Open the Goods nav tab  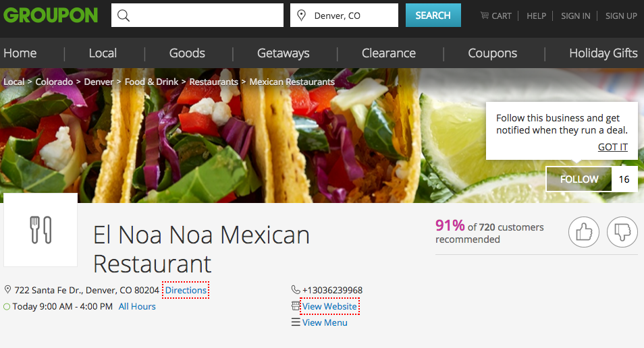pos(187,53)
